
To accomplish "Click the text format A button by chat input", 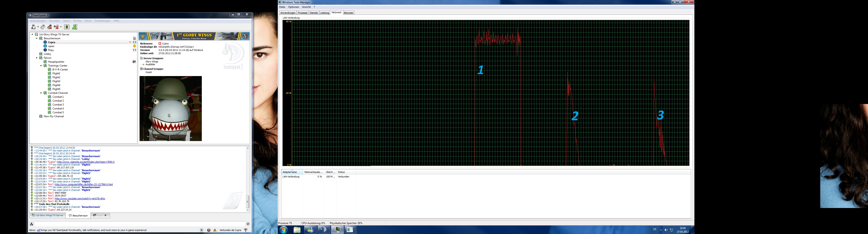I will [x=31, y=224].
